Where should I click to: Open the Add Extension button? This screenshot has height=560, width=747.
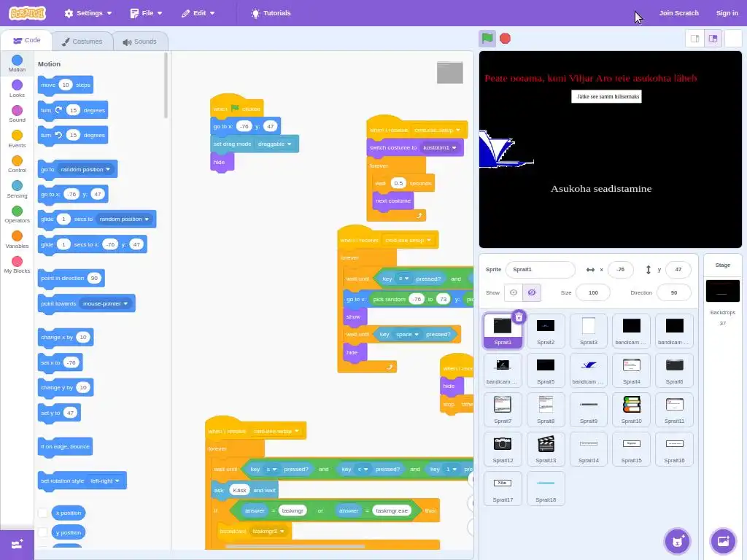click(x=18, y=544)
